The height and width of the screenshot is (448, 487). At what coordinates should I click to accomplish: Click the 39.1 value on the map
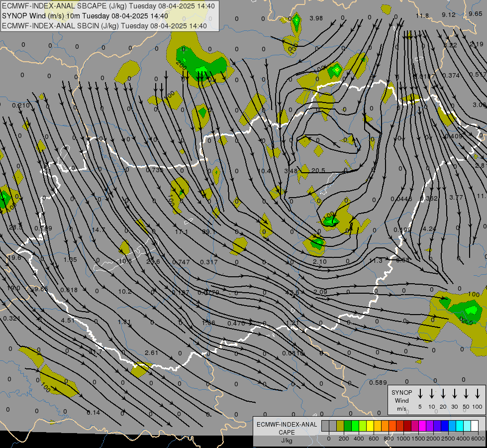click(x=208, y=231)
